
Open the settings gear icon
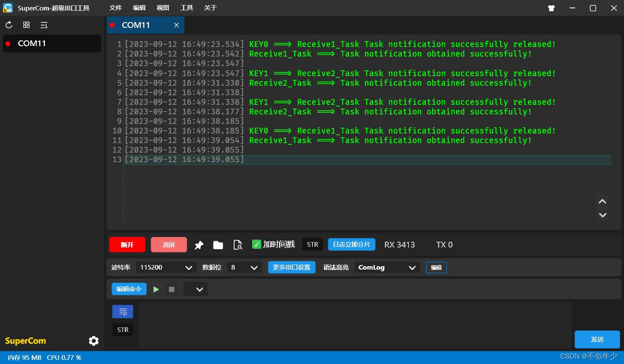pyautogui.click(x=94, y=341)
